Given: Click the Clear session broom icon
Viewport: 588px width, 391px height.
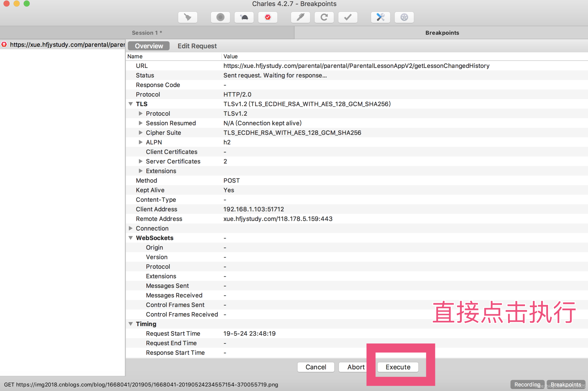Looking at the screenshot, I should pyautogui.click(x=187, y=17).
